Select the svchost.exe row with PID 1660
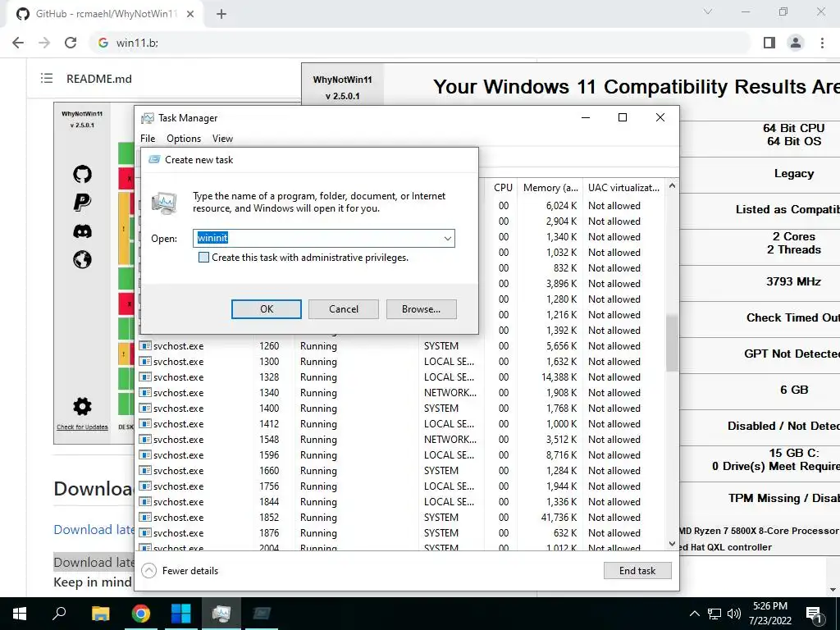The height and width of the screenshot is (630, 840). (402, 470)
